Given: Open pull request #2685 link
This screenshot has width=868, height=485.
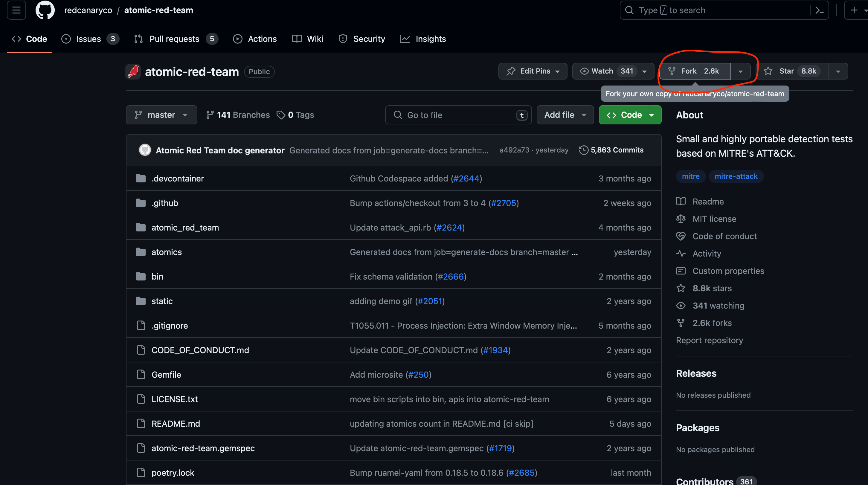Looking at the screenshot, I should point(522,472).
